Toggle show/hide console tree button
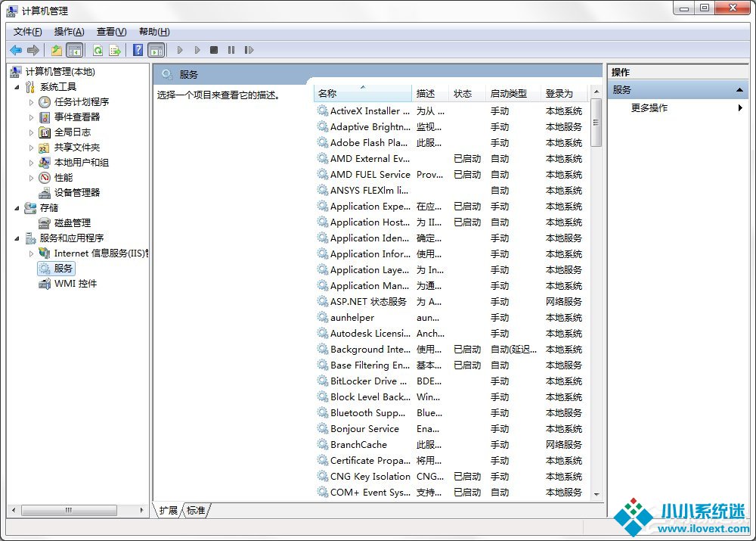This screenshot has width=756, height=541. click(75, 50)
